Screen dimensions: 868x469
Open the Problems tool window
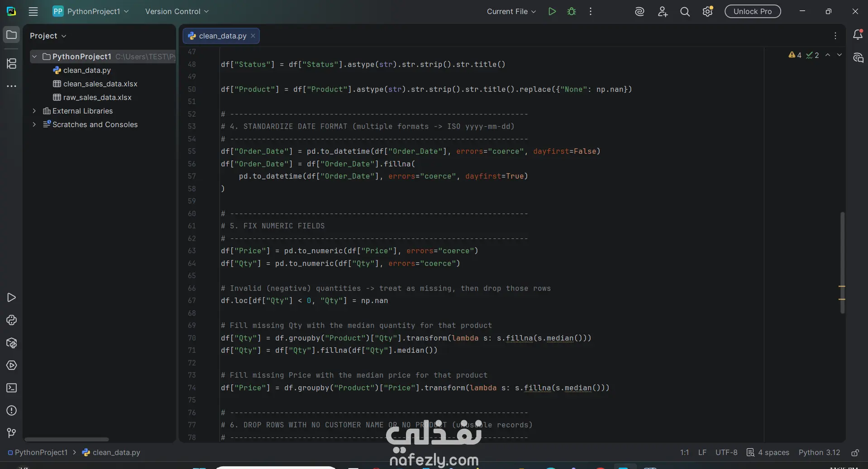pos(11,411)
